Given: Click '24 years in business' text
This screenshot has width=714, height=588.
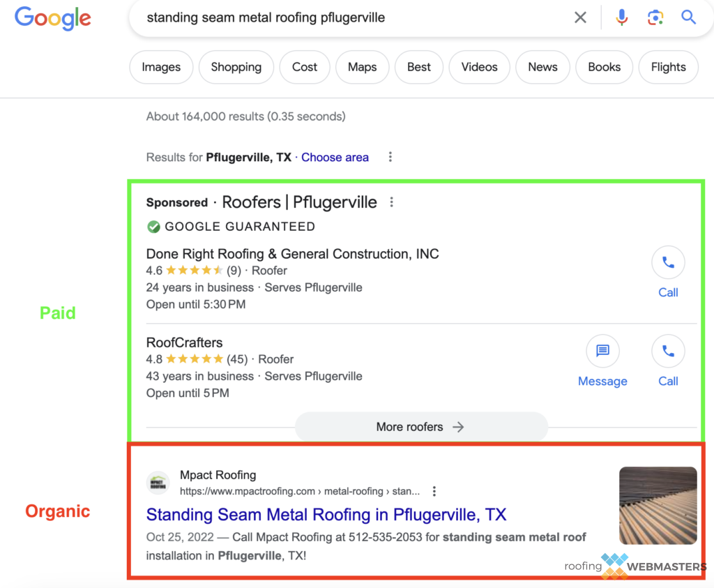Looking at the screenshot, I should (x=200, y=287).
